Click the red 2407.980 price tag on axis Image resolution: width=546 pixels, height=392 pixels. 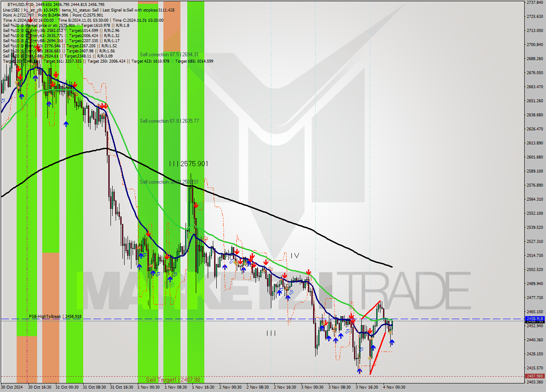(534, 376)
